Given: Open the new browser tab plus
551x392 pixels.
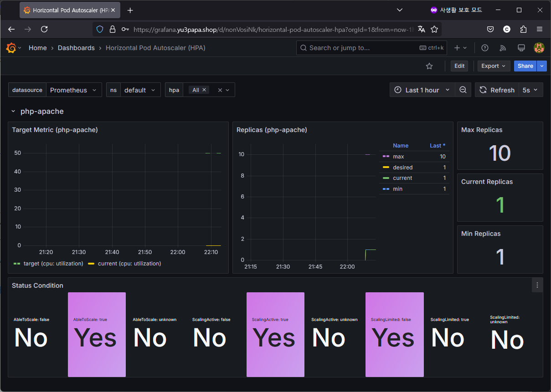Looking at the screenshot, I should pos(130,10).
